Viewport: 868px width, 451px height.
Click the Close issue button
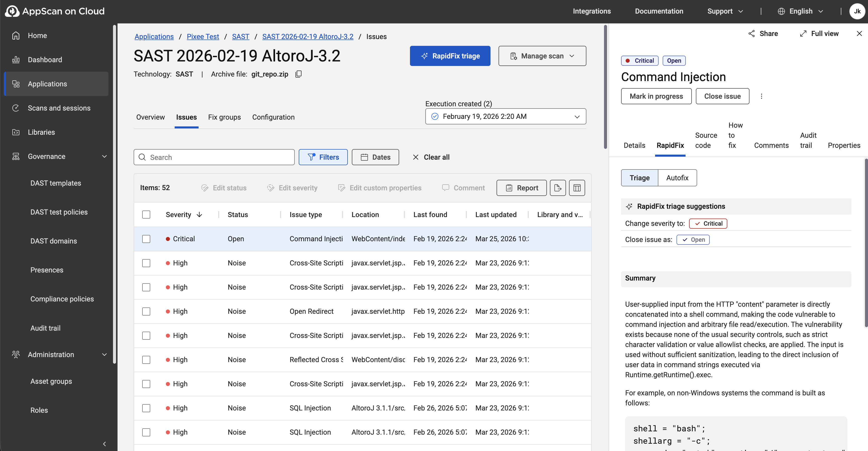[x=722, y=96]
